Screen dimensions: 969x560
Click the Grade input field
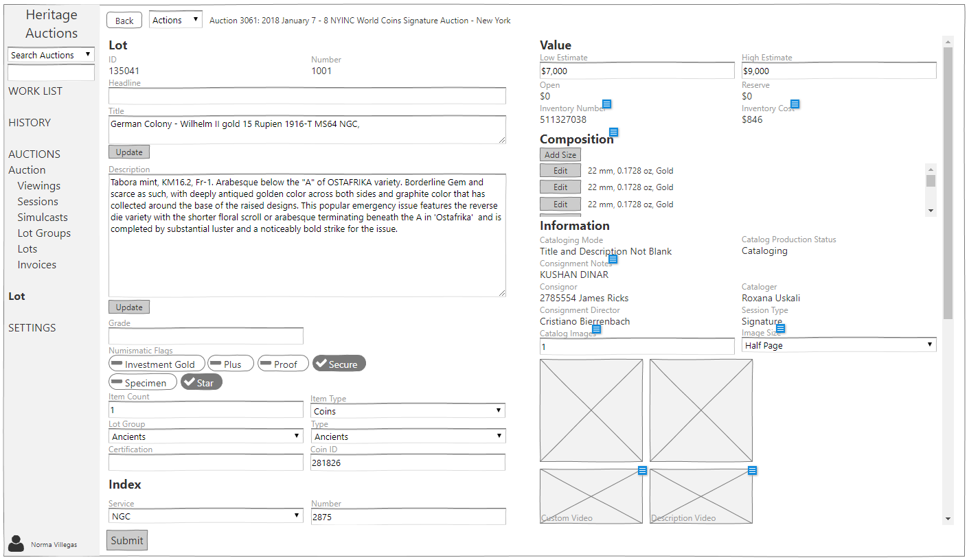click(206, 336)
